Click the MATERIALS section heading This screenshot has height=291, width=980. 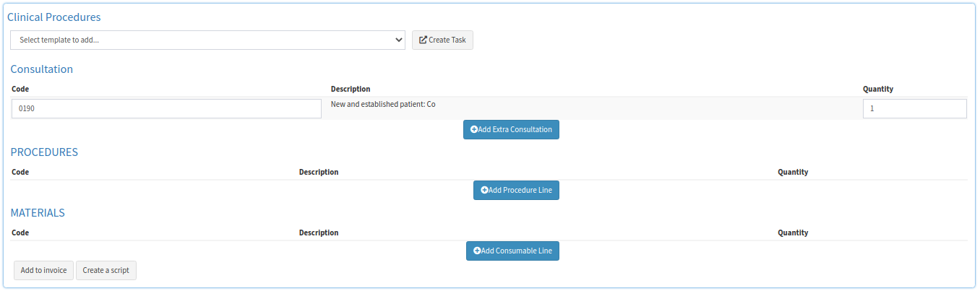pos(38,213)
